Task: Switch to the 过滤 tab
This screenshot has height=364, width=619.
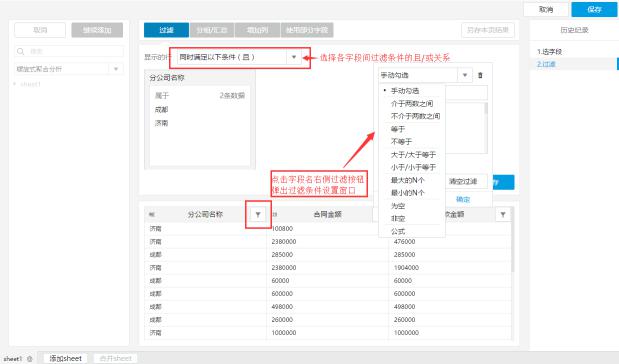Action: [x=166, y=30]
